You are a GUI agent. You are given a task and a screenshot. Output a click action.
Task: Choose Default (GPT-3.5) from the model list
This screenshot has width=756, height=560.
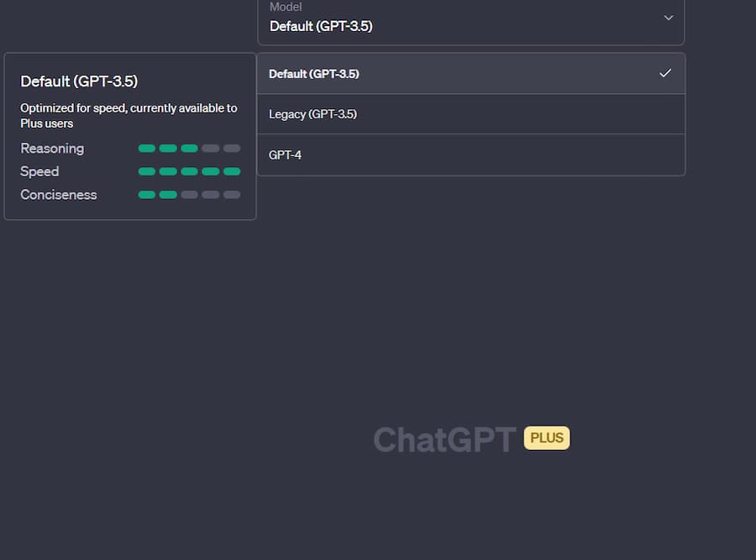pyautogui.click(x=314, y=74)
